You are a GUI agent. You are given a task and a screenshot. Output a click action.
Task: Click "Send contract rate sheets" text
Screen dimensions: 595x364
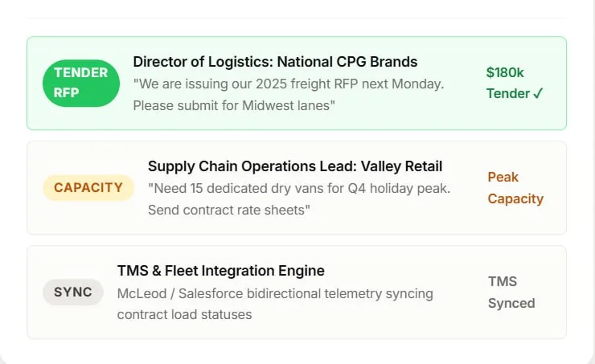pyautogui.click(x=229, y=210)
